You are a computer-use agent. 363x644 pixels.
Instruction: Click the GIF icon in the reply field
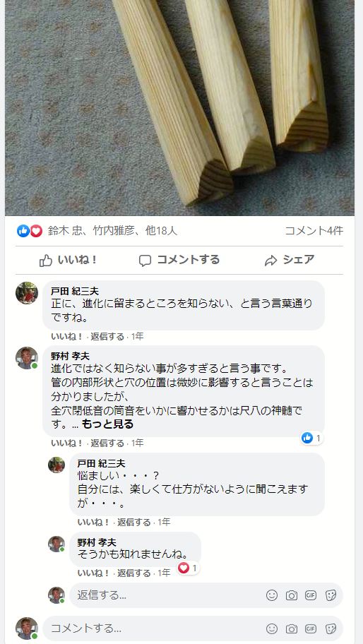[x=311, y=595]
